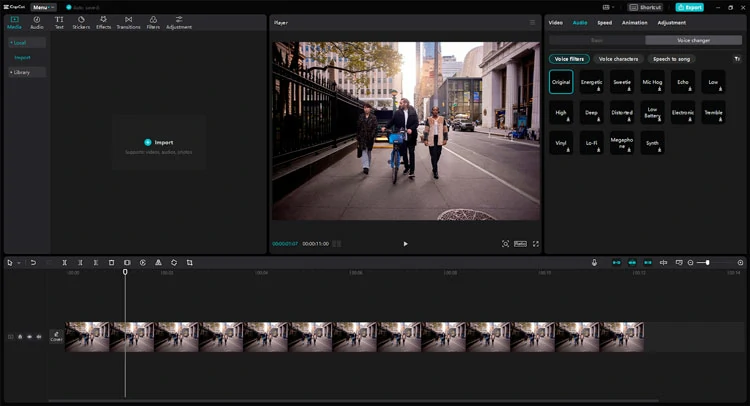Viewport: 750px width, 406px height.
Task: Toggle video track visibility eye icon
Action: pos(29,337)
